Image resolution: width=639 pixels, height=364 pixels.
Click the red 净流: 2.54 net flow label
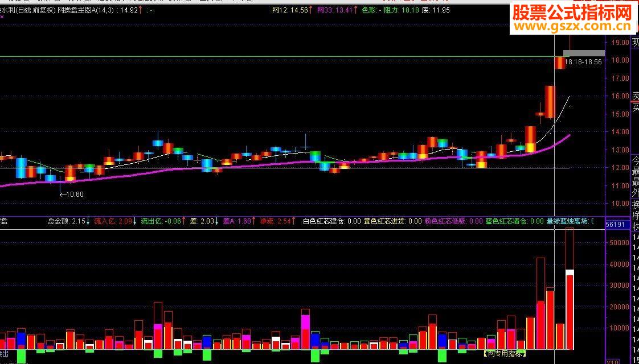point(275,221)
